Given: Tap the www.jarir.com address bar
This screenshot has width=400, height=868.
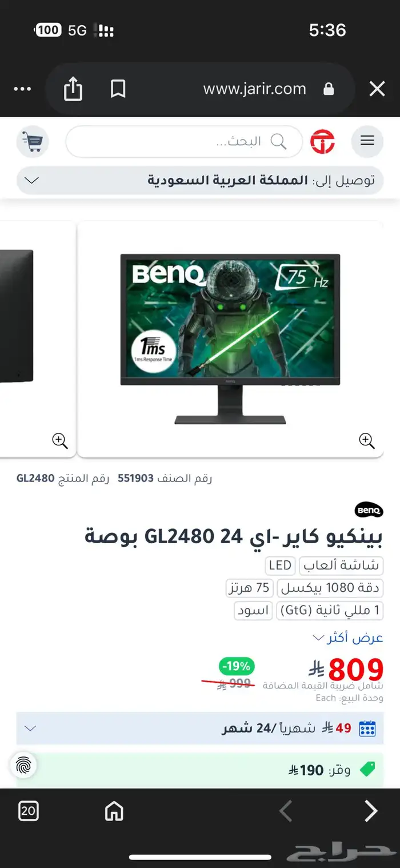Looking at the screenshot, I should pos(254,89).
